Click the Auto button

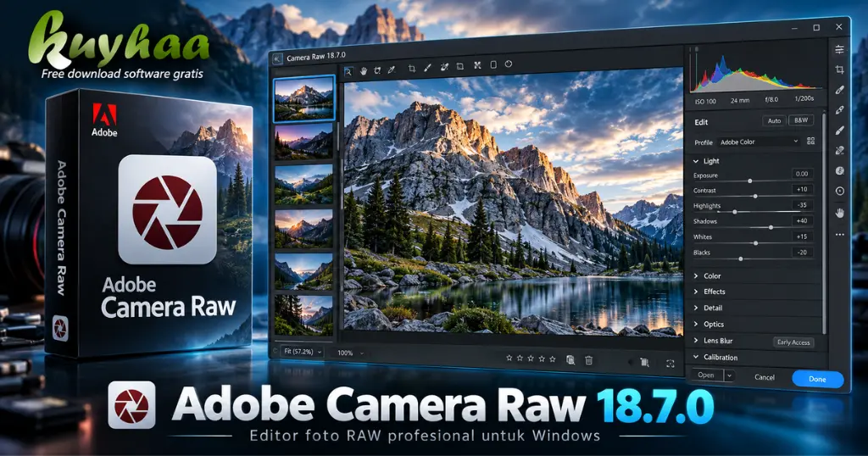[x=774, y=120]
